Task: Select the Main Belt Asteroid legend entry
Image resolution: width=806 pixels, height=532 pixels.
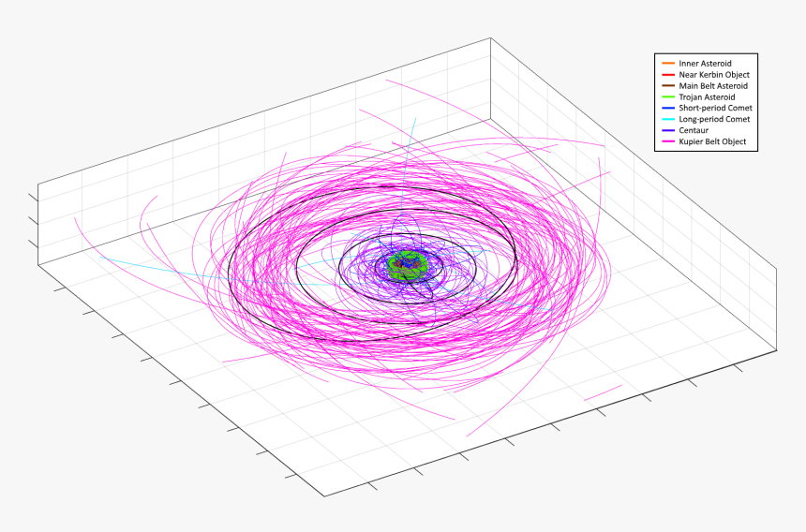Action: click(x=713, y=86)
